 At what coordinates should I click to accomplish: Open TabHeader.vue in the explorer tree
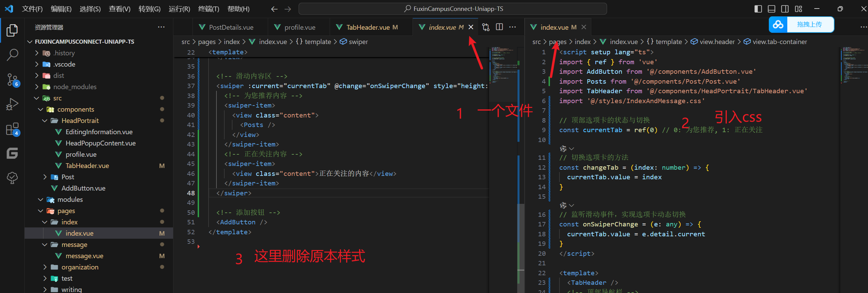click(99, 166)
